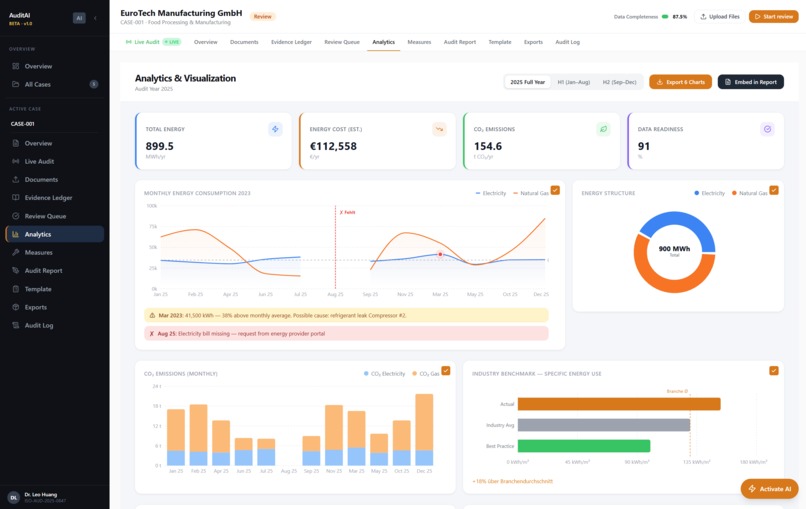
Task: Click the Review status badge
Action: click(263, 16)
